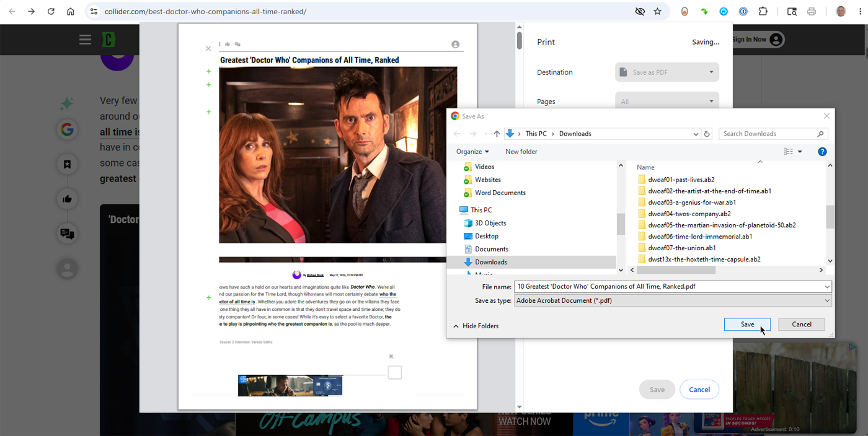Screen dimensions: 868x436
Task: Click Save in Save As dialog
Action: (747, 325)
